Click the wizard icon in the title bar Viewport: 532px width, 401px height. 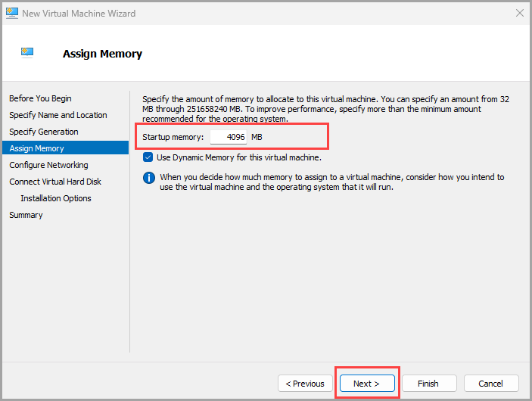[12, 13]
